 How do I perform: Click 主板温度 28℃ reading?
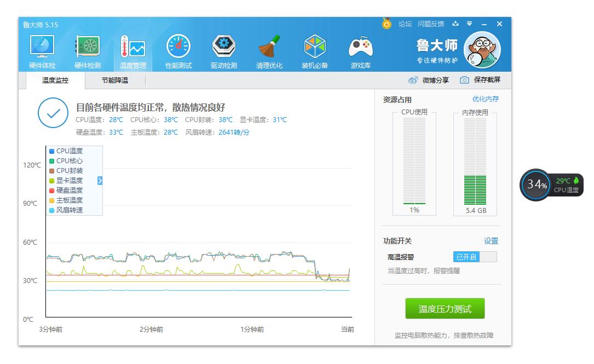pyautogui.click(x=154, y=132)
